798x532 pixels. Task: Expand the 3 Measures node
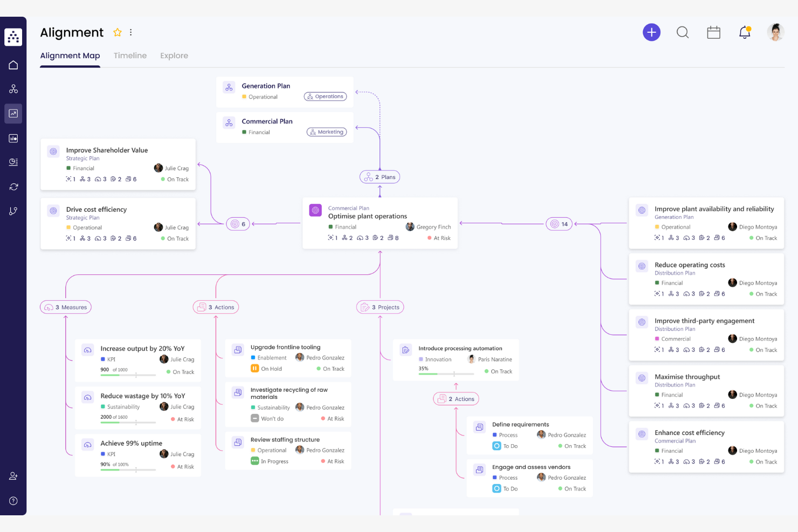(x=65, y=307)
